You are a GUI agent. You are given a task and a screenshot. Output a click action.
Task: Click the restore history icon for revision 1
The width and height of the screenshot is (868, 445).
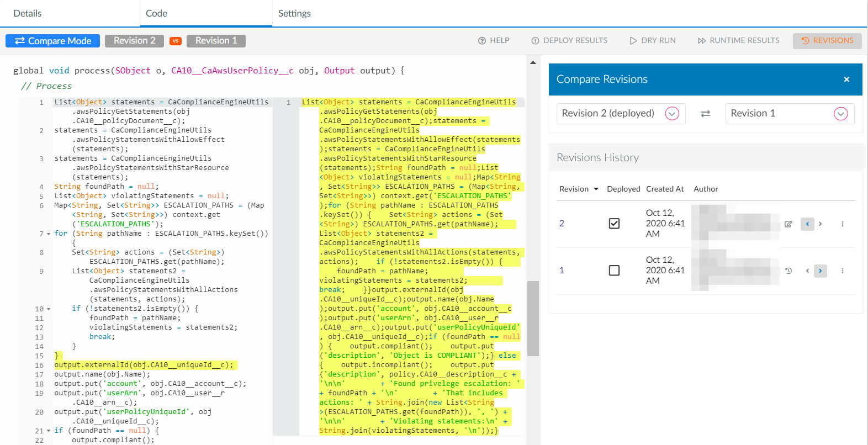788,271
